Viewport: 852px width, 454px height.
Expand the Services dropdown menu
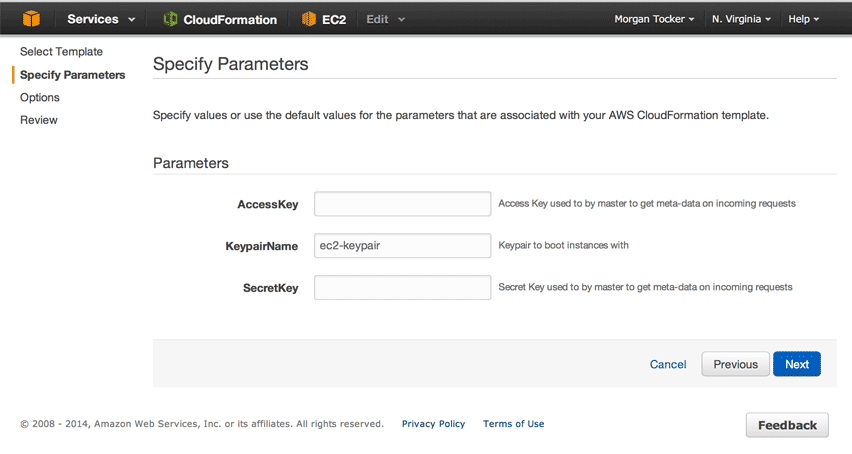click(x=101, y=19)
